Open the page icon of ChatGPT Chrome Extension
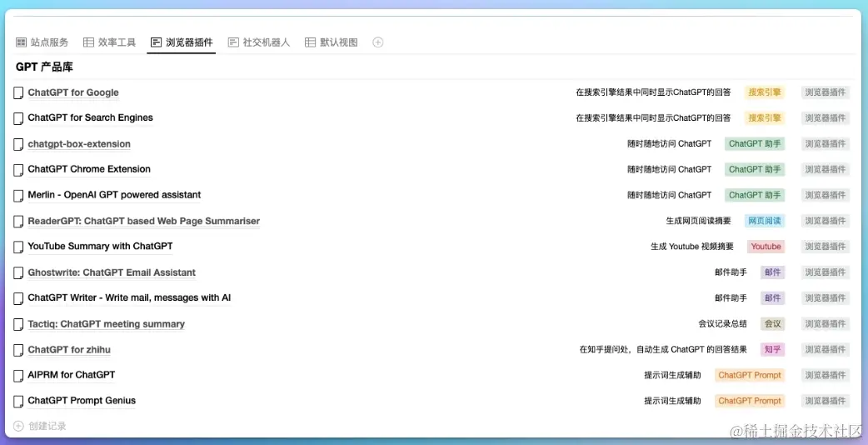Viewport: 868px width, 445px height. click(x=18, y=169)
